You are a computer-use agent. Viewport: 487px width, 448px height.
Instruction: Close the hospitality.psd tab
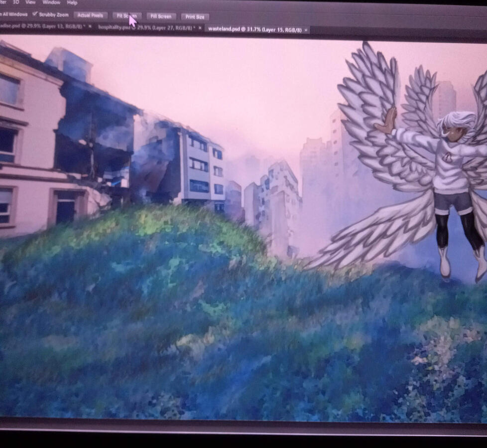pyautogui.click(x=200, y=28)
